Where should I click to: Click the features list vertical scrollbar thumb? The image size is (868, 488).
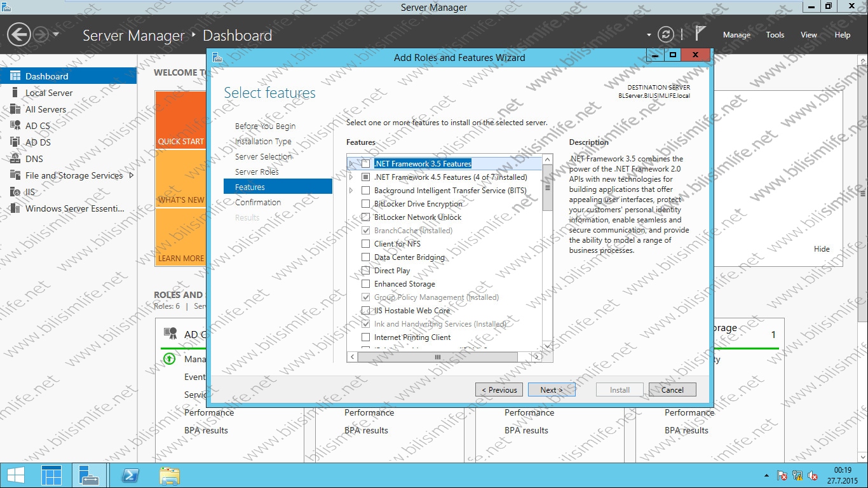pyautogui.click(x=547, y=188)
